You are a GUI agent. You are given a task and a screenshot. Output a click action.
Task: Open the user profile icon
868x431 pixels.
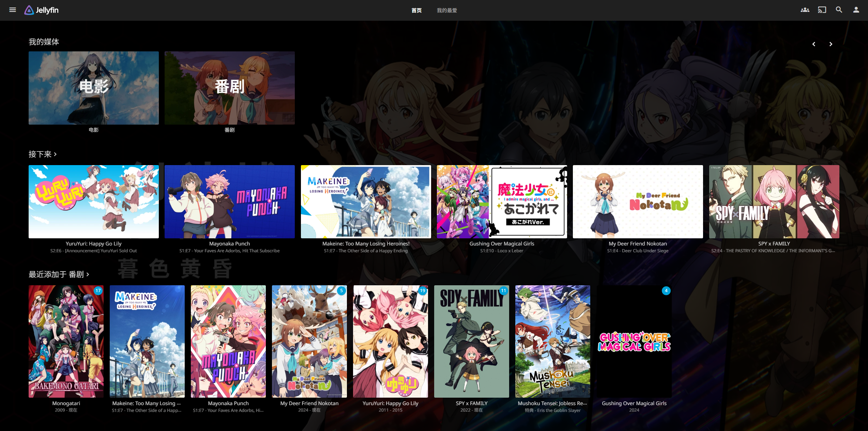pyautogui.click(x=856, y=10)
